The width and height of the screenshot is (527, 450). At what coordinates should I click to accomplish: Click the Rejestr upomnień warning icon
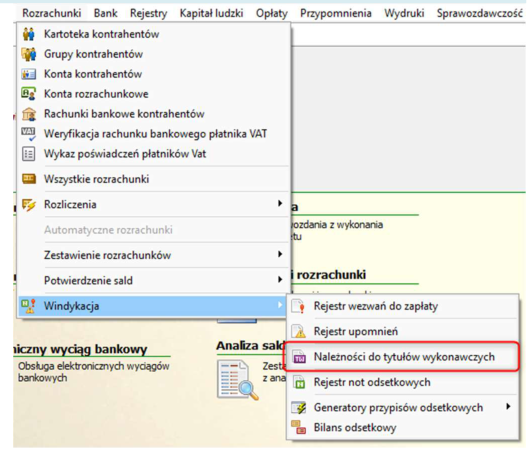299,331
